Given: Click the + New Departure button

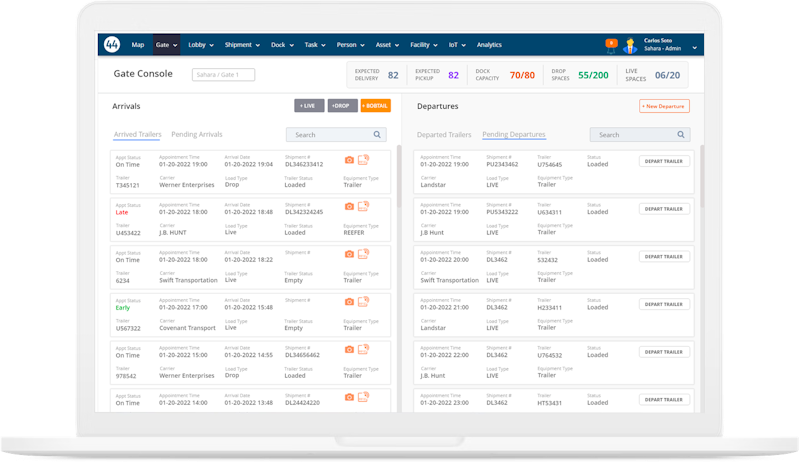Looking at the screenshot, I should [664, 106].
